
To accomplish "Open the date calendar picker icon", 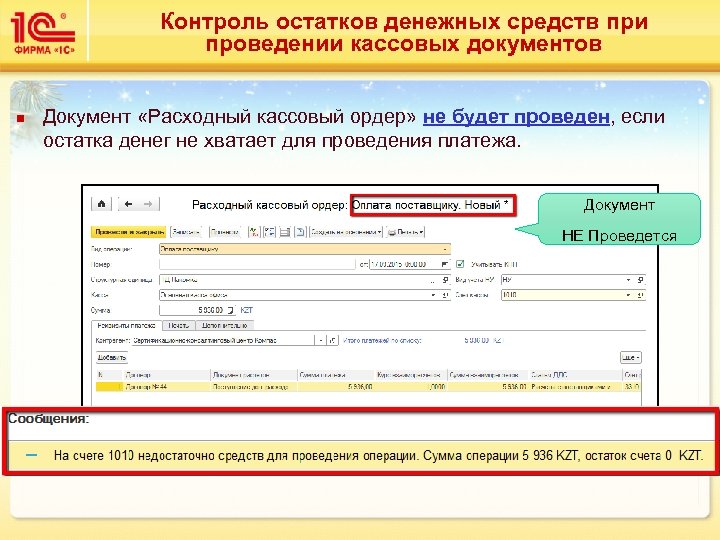I will tap(444, 264).
